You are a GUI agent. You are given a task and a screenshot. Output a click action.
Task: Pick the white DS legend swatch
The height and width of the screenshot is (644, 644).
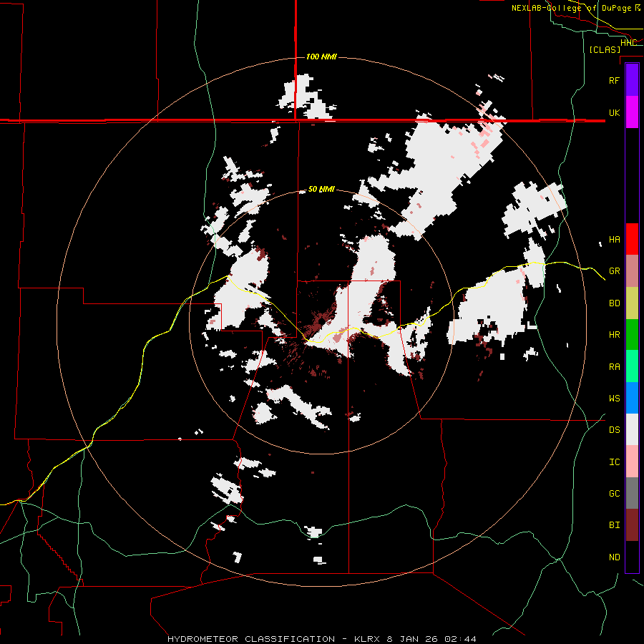pos(632,429)
